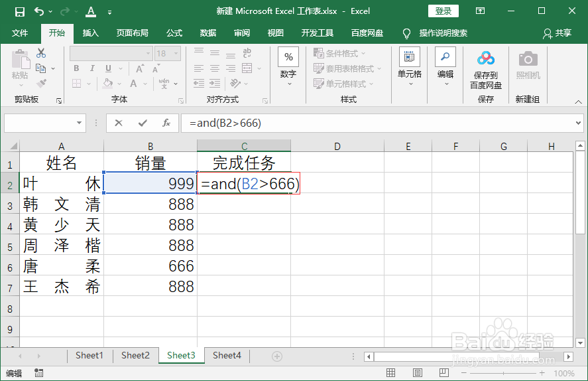Click the increase indent icon
The image size is (588, 381).
(x=215, y=84)
